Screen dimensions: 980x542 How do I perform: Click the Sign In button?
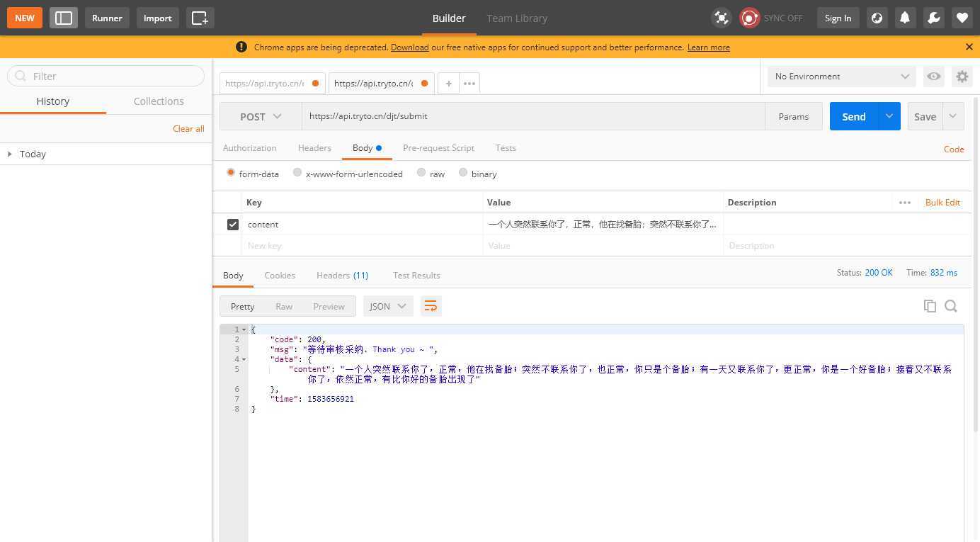pos(838,18)
